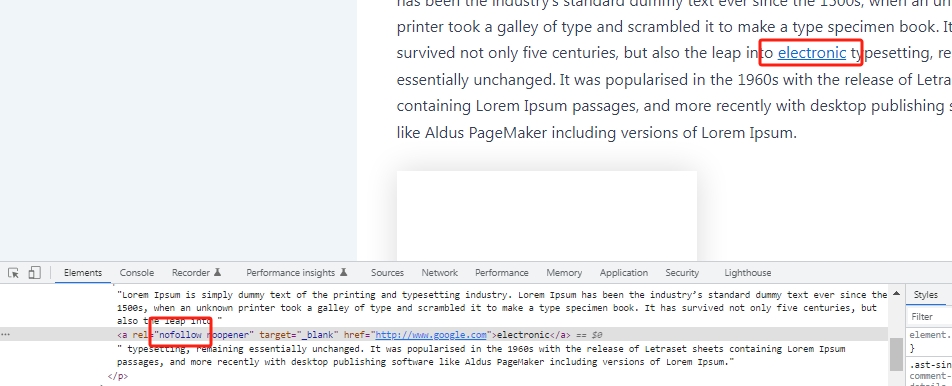Switch to the Sources tab
The height and width of the screenshot is (386, 952).
pos(387,273)
